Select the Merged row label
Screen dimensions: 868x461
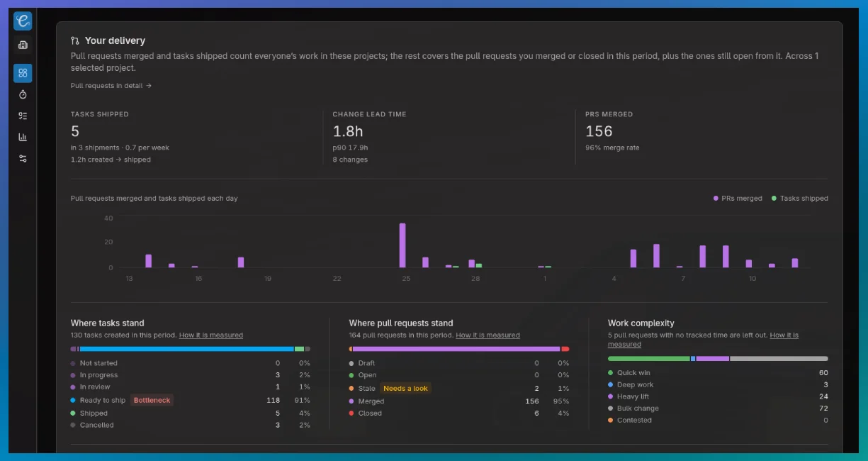[371, 401]
